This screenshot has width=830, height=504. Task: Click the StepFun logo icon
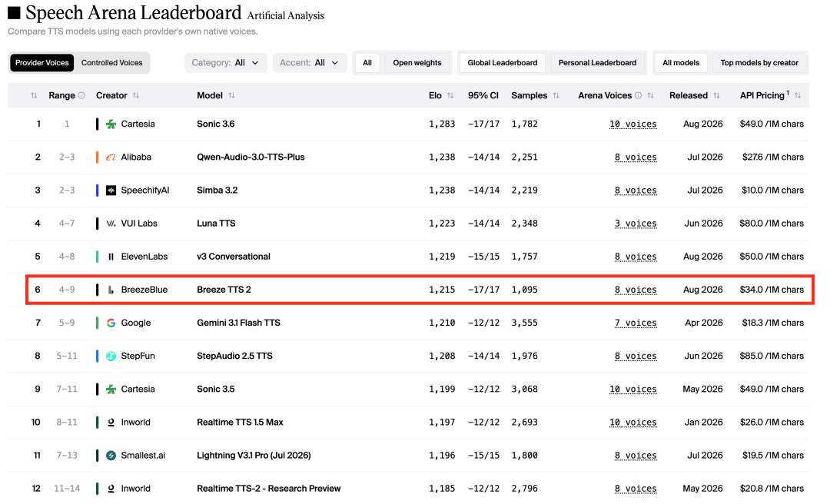click(x=111, y=356)
